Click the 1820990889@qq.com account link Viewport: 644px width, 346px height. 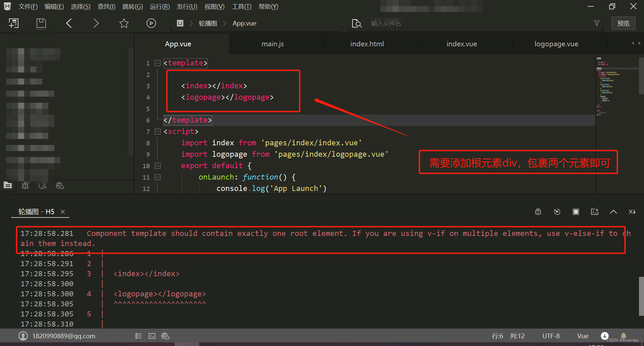click(63, 336)
